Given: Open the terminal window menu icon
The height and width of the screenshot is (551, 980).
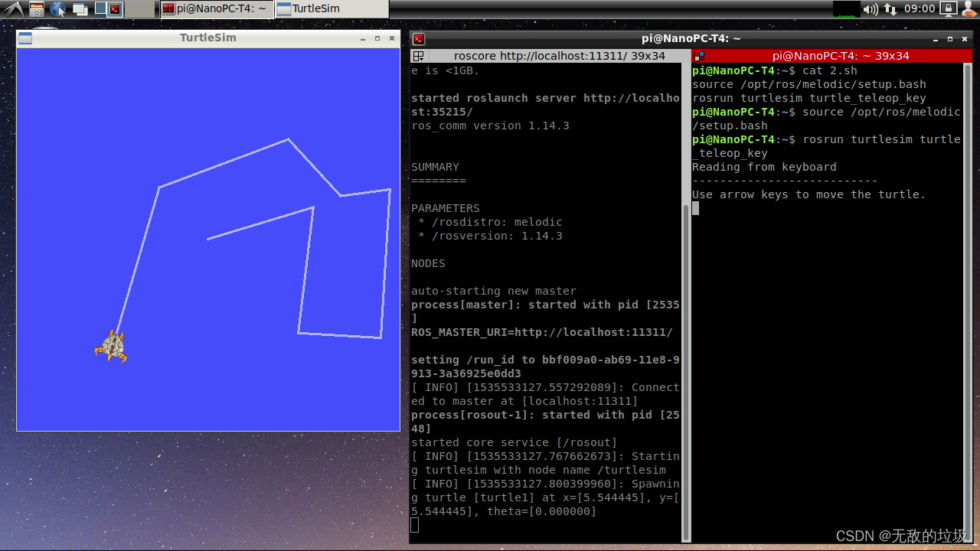Looking at the screenshot, I should click(419, 39).
